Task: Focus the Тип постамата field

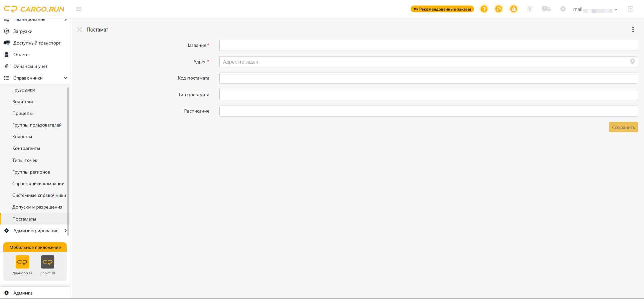Action: [428, 95]
